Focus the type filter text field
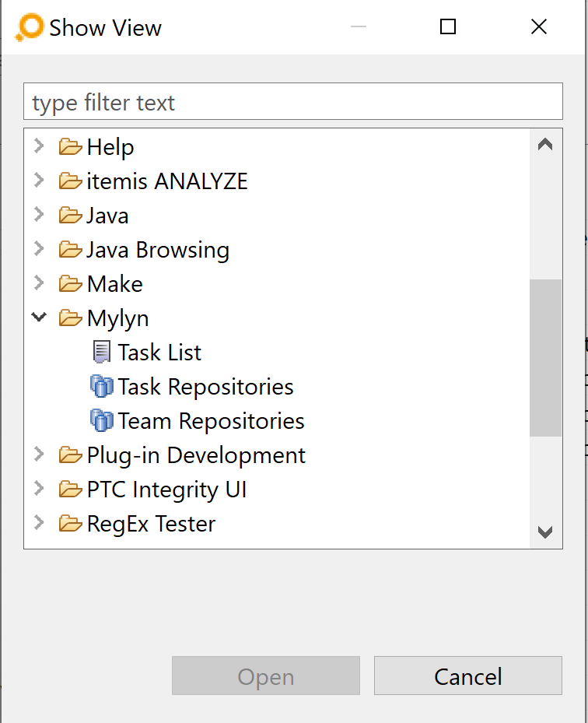Screen dimensions: 588x723 (x=293, y=101)
